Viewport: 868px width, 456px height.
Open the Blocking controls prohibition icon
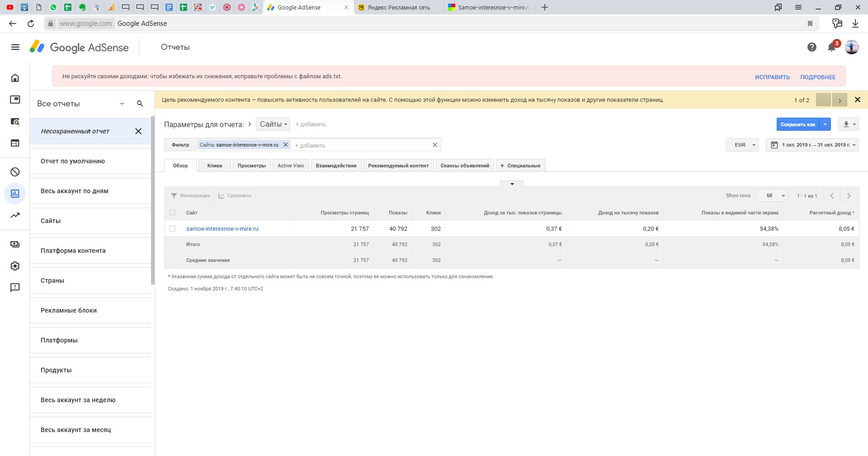pyautogui.click(x=15, y=172)
